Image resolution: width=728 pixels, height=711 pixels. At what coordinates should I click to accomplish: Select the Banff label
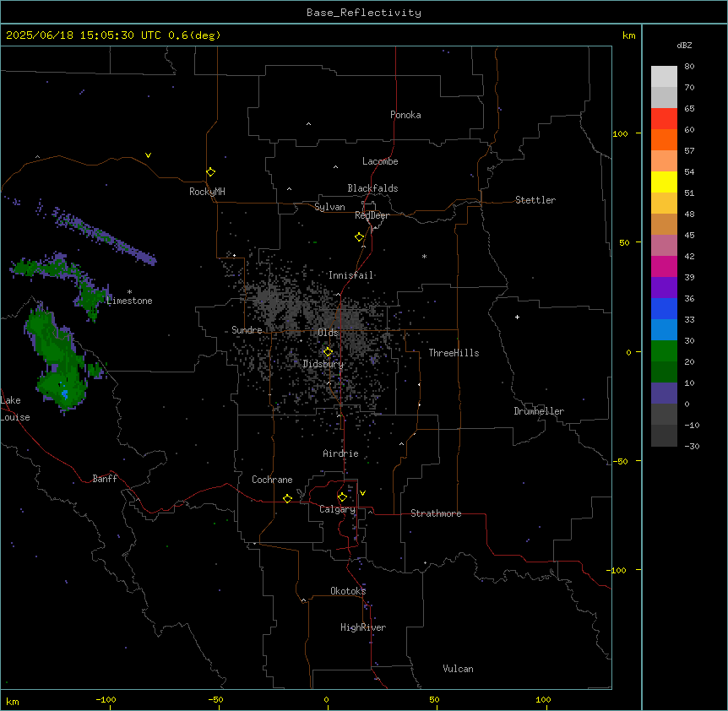click(105, 479)
